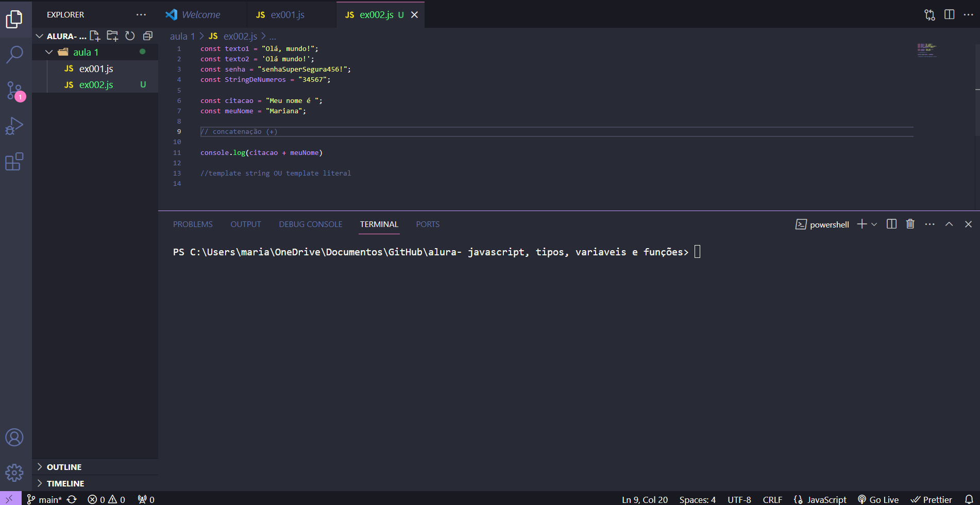Open the Explorer view in activity bar
This screenshot has height=505, width=980.
pyautogui.click(x=14, y=19)
